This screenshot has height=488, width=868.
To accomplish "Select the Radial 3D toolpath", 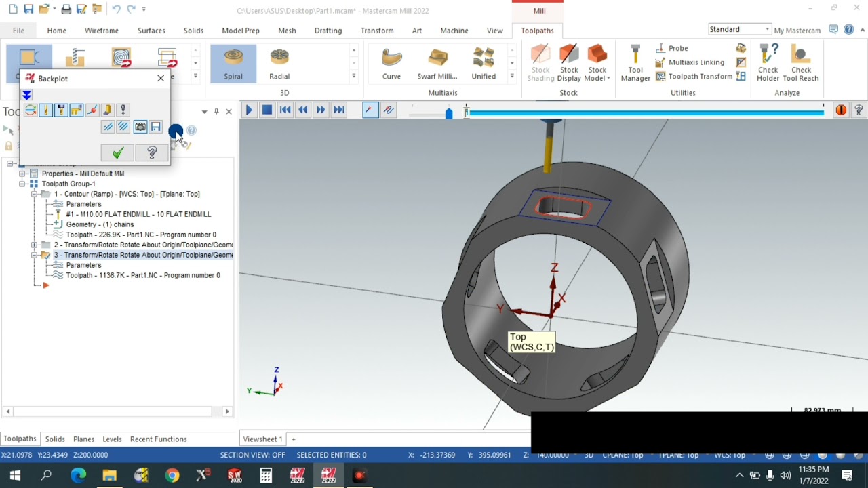I will [279, 64].
